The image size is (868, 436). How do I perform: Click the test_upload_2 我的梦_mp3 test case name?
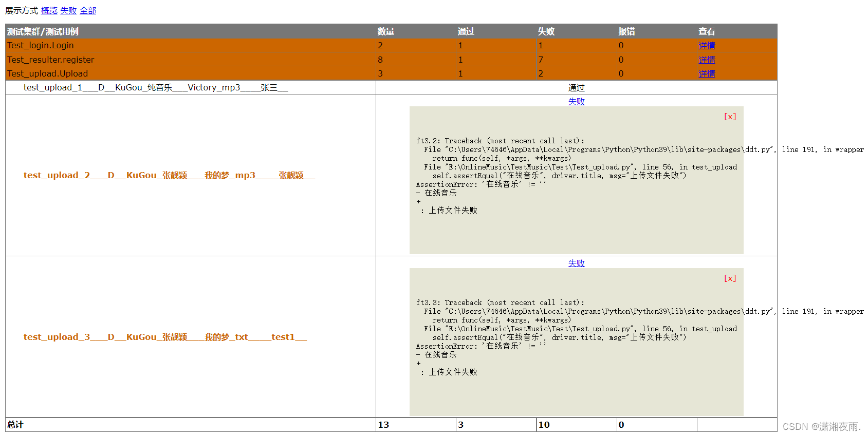coord(169,175)
